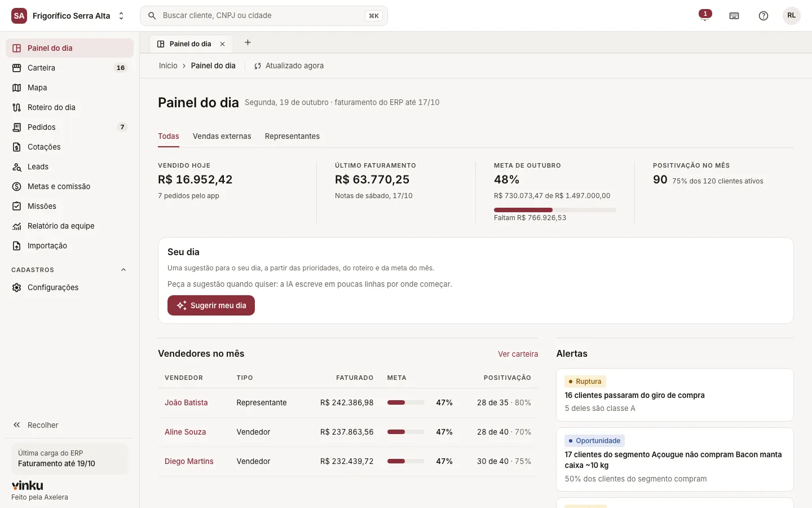This screenshot has width=812, height=508.
Task: Open Relatório da equipe
Action: [x=69, y=226]
